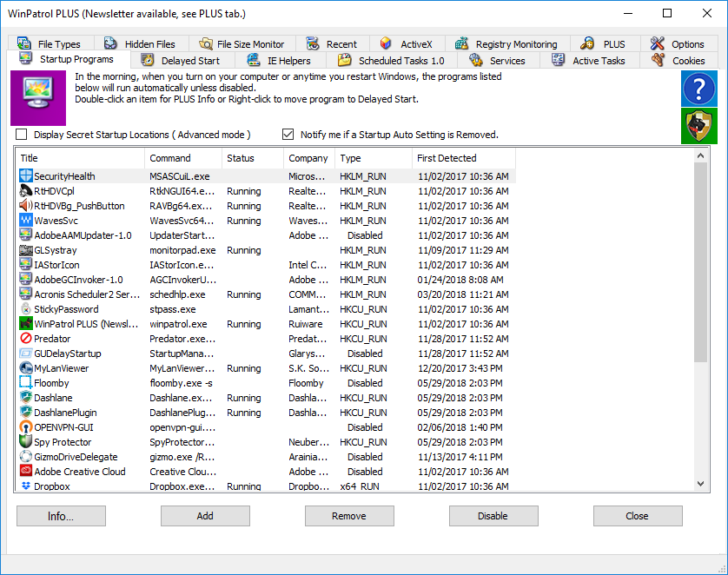Open the Delayed Start tab
Viewport: 728px width, 575px height.
click(182, 60)
